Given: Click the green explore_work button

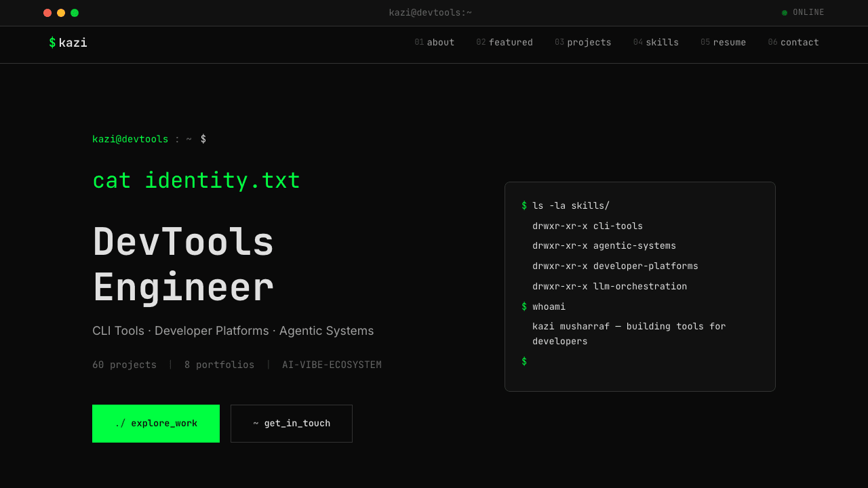Looking at the screenshot, I should [x=155, y=423].
